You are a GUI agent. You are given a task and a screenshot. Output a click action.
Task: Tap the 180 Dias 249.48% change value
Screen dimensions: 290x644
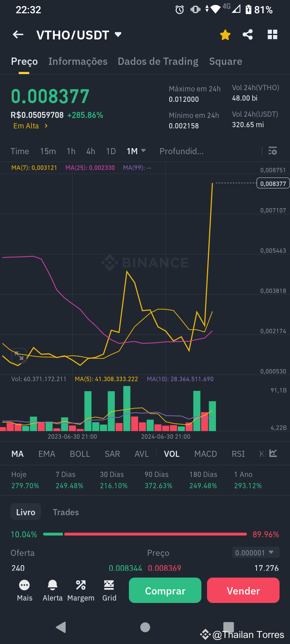pyautogui.click(x=203, y=486)
